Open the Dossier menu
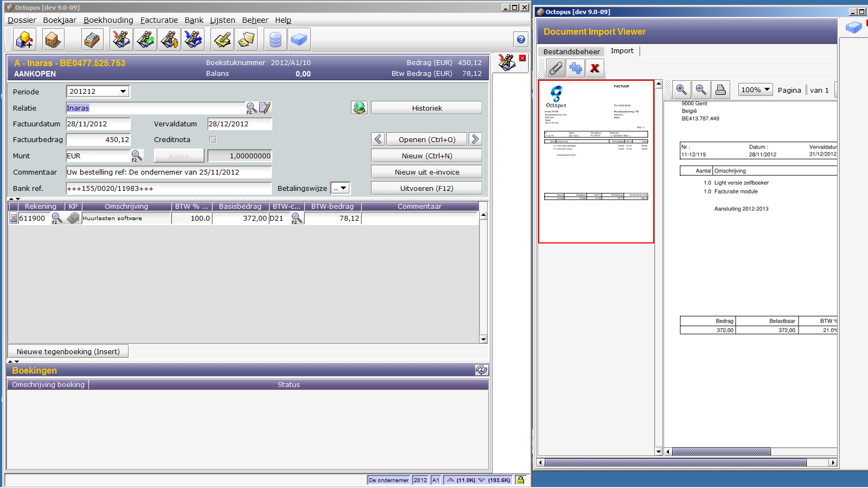Image resolution: width=868 pixels, height=488 pixels. coord(22,20)
